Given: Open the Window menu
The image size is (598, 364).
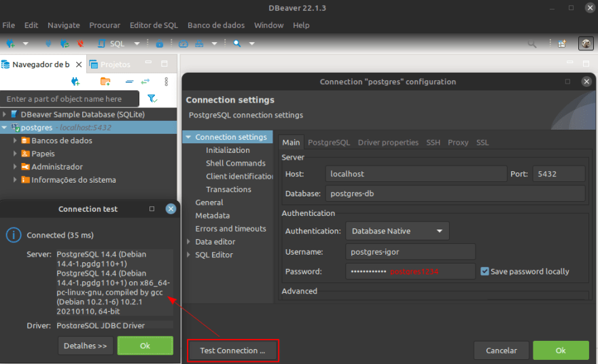Looking at the screenshot, I should pos(269,25).
